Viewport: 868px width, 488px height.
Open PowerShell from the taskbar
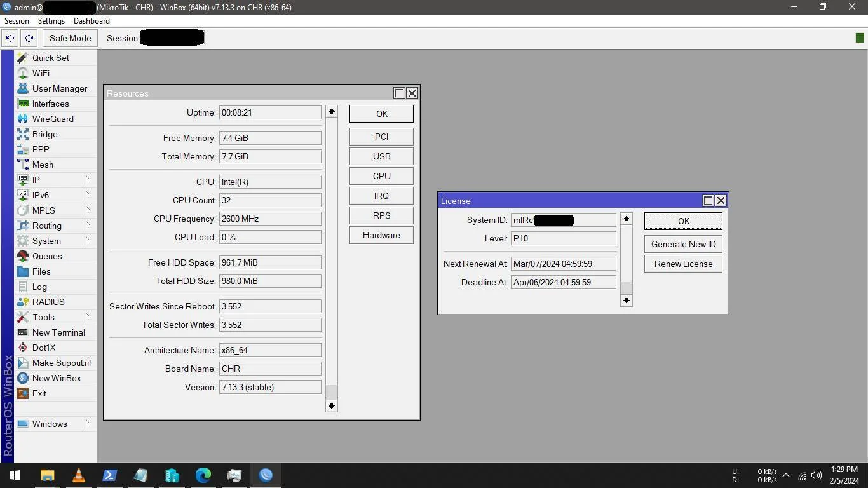(109, 475)
